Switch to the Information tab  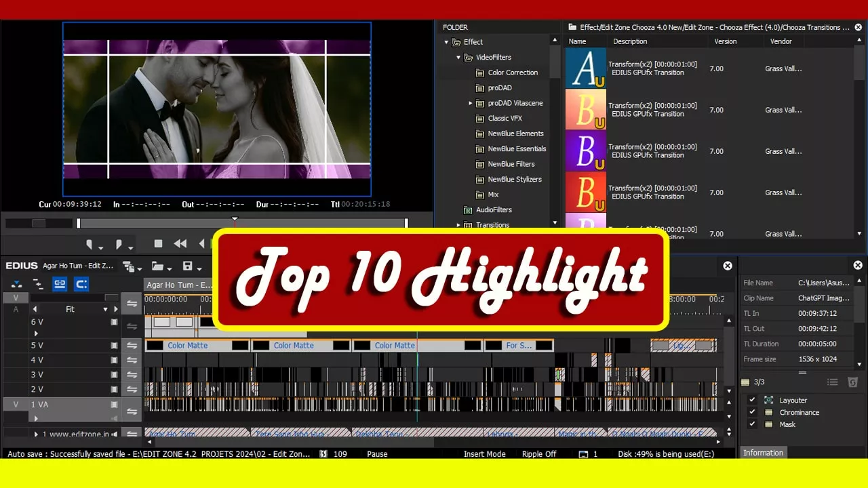click(x=763, y=453)
